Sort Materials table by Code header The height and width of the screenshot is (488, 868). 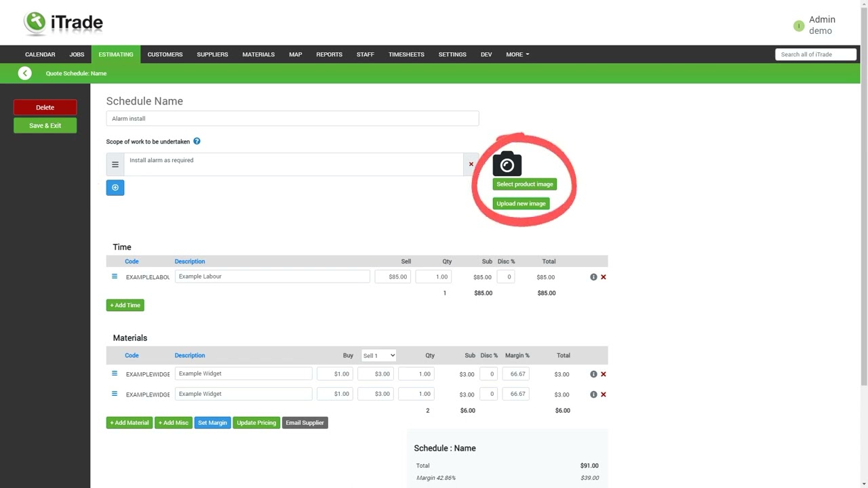click(x=132, y=355)
